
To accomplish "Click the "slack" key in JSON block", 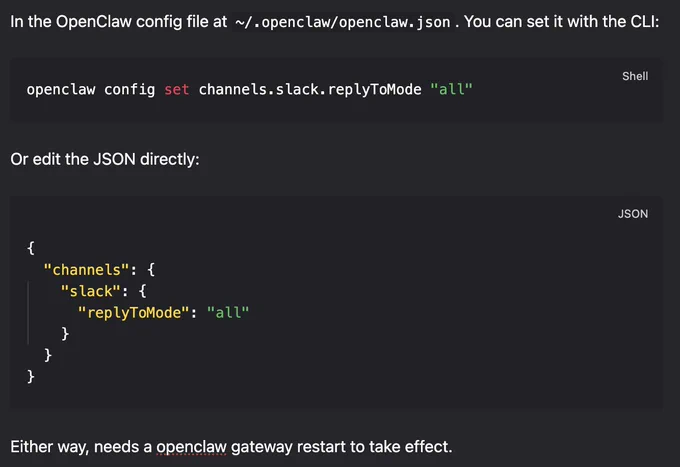I will (x=90, y=291).
